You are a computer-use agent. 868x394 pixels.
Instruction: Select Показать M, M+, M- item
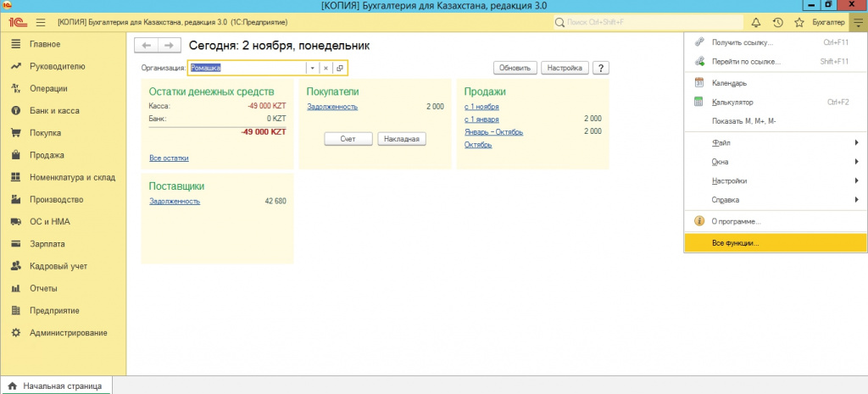(x=776, y=121)
